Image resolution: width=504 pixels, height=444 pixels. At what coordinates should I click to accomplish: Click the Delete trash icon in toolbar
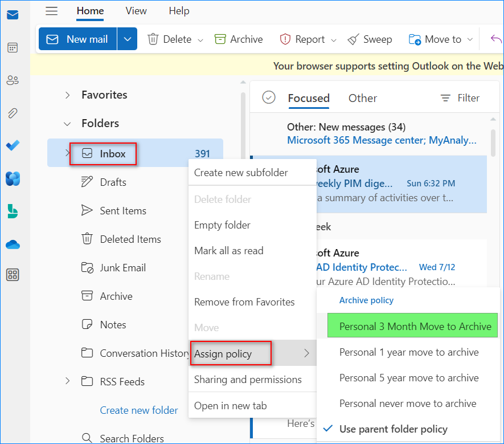153,39
